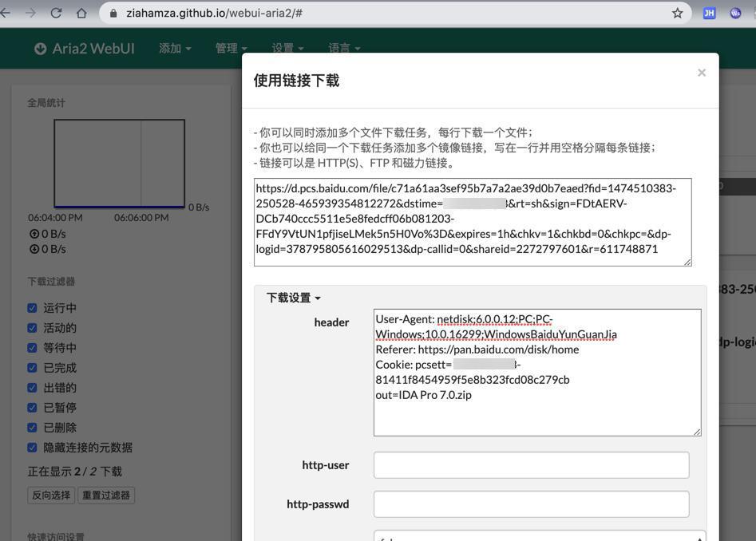Bookmark page with star icon
The image size is (756, 541).
[x=678, y=13]
